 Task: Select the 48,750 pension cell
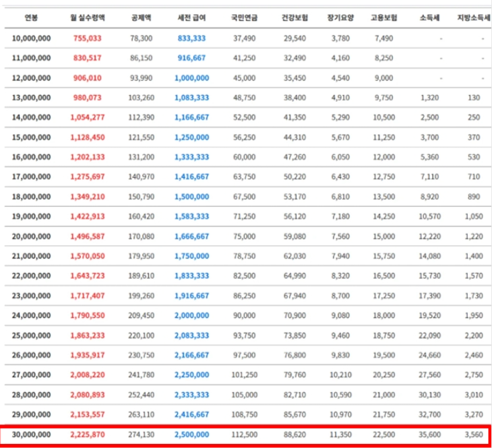[245, 98]
